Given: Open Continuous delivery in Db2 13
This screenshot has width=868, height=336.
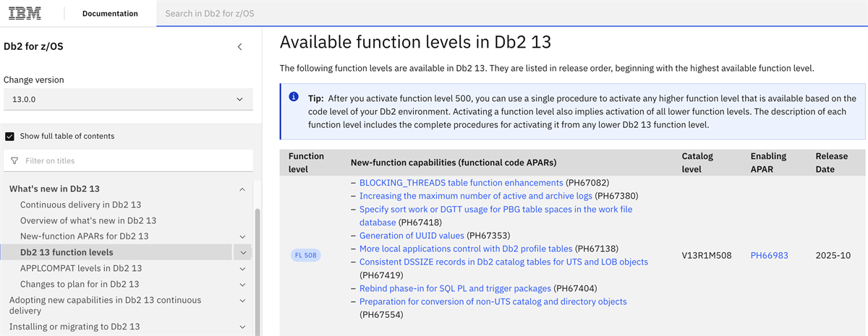Looking at the screenshot, I should coord(80,204).
